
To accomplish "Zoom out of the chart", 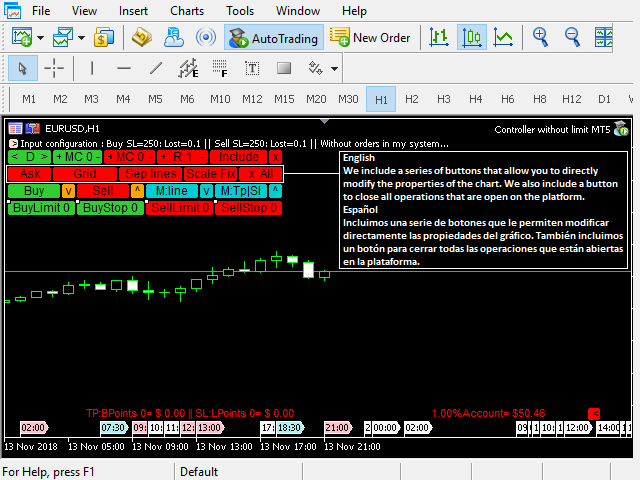I will click(573, 38).
